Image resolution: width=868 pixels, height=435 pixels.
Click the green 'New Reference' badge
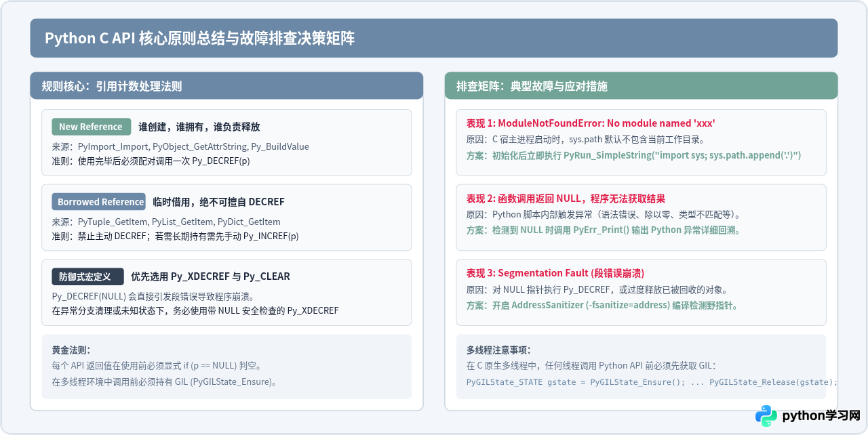pos(90,127)
